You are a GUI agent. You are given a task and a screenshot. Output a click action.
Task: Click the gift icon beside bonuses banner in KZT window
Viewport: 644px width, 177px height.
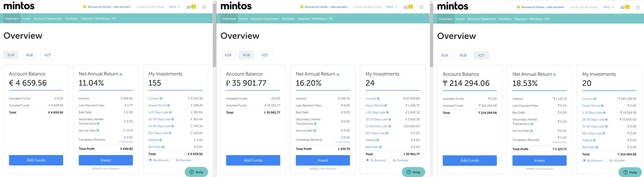tap(518, 7)
